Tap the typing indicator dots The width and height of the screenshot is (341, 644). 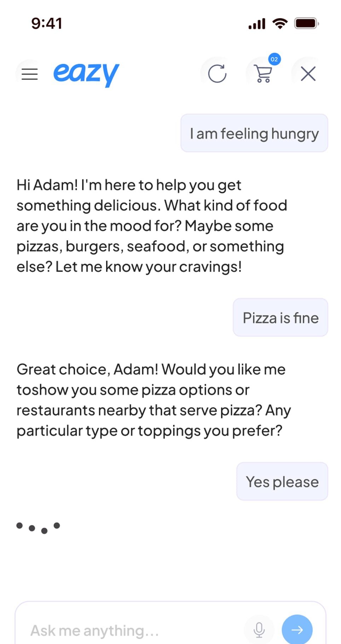pyautogui.click(x=38, y=527)
